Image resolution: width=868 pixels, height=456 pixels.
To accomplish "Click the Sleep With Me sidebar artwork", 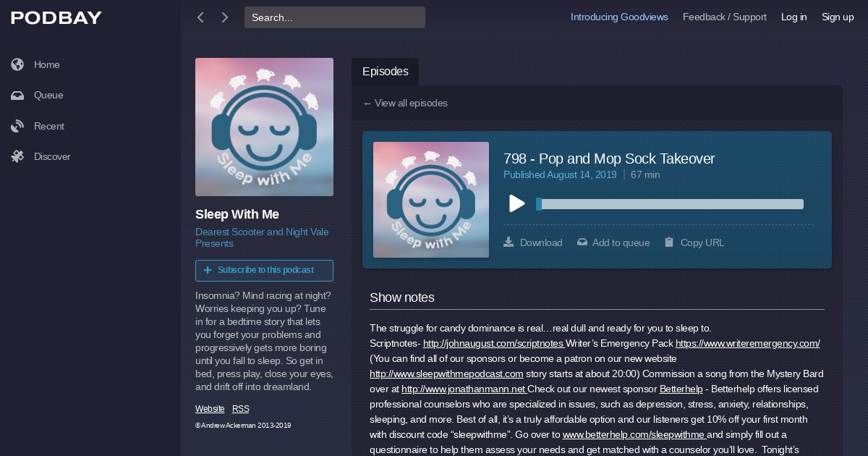I will coord(264,127).
